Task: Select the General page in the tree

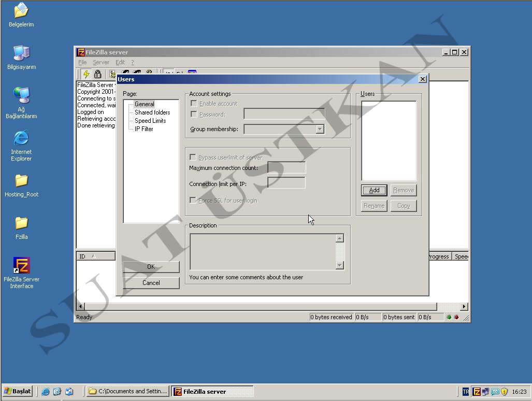Action: click(x=144, y=104)
